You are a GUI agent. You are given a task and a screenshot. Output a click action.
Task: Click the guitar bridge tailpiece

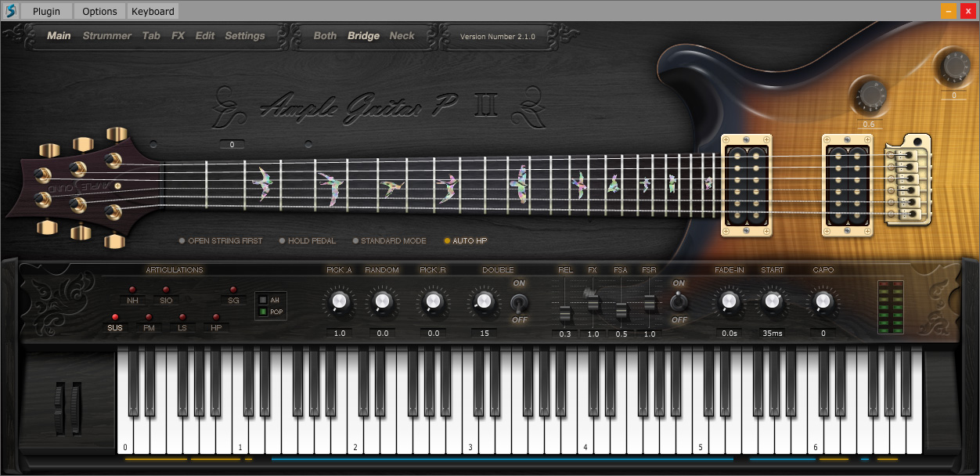point(908,179)
